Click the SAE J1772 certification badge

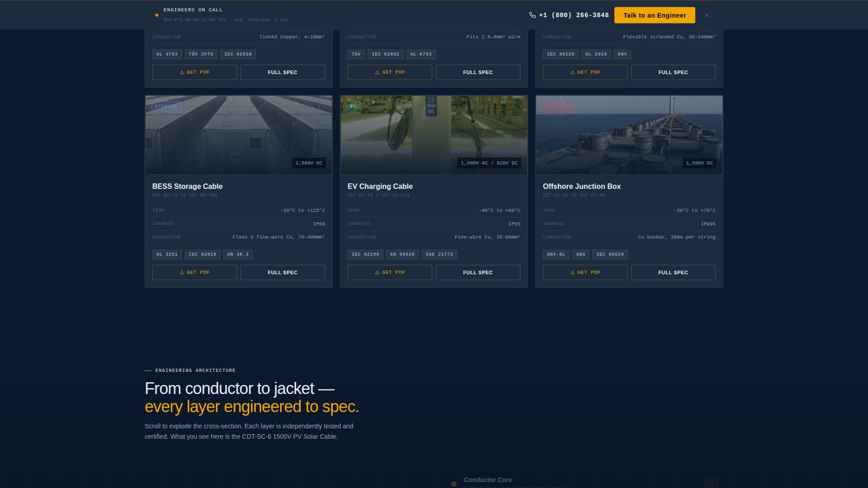[439, 254]
